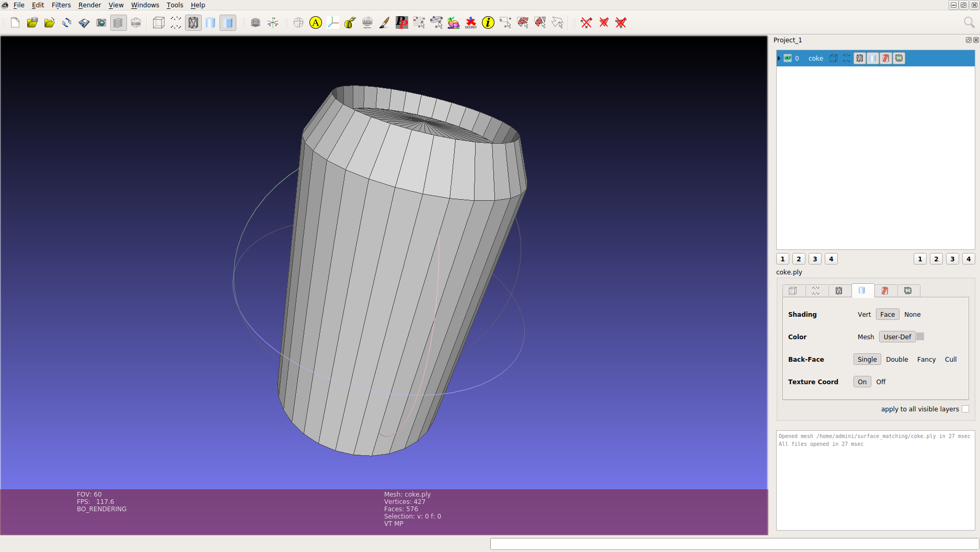980x552 pixels.
Task: Open the yellow Annotation tool
Action: [x=316, y=22]
